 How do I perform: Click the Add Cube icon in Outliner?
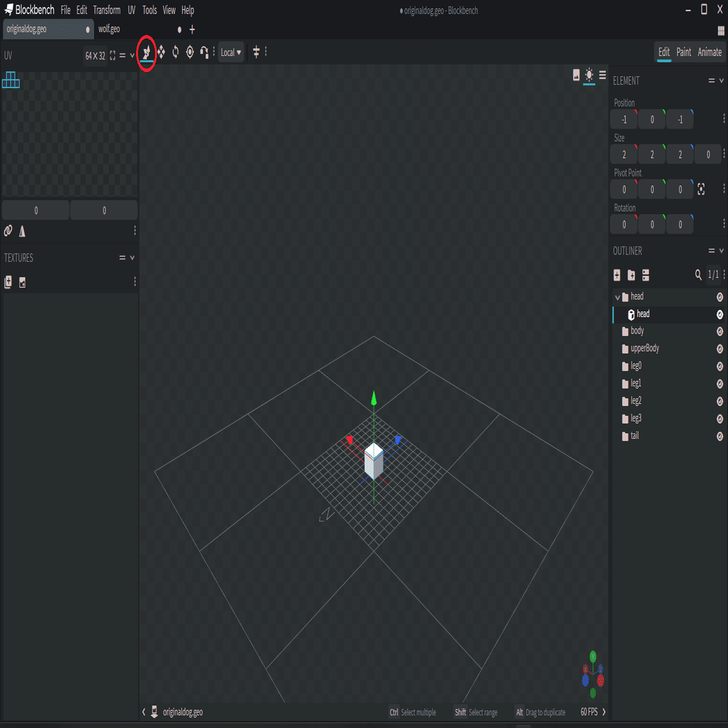617,275
